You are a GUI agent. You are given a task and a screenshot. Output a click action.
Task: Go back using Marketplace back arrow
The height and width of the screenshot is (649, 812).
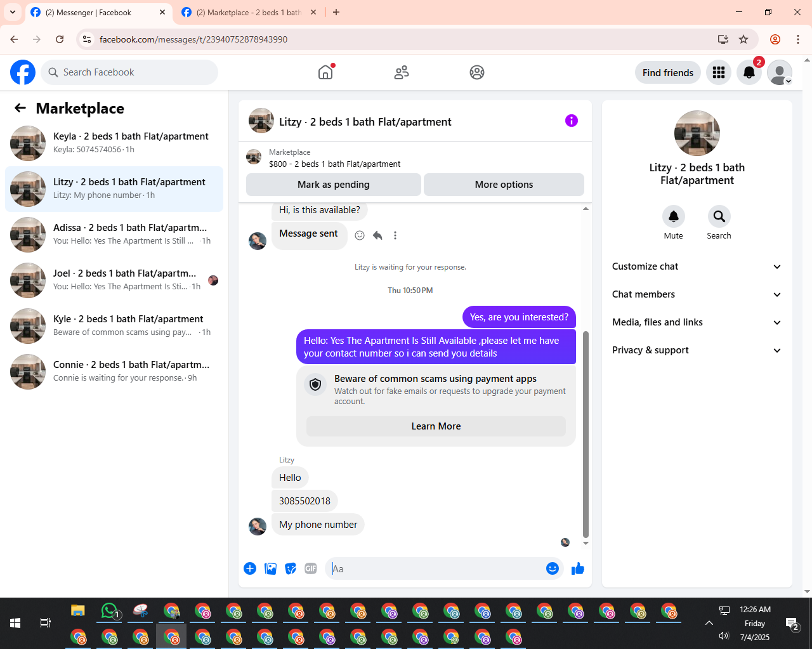[x=20, y=108]
